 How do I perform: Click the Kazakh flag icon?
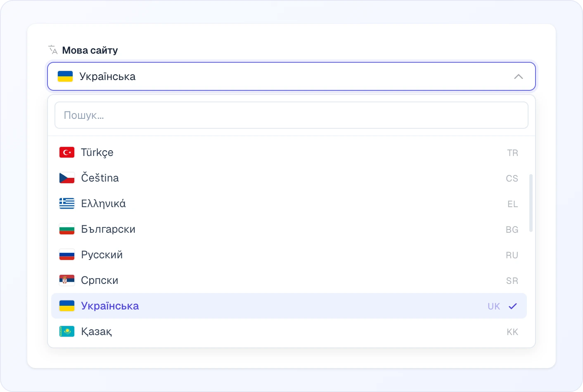click(x=67, y=331)
